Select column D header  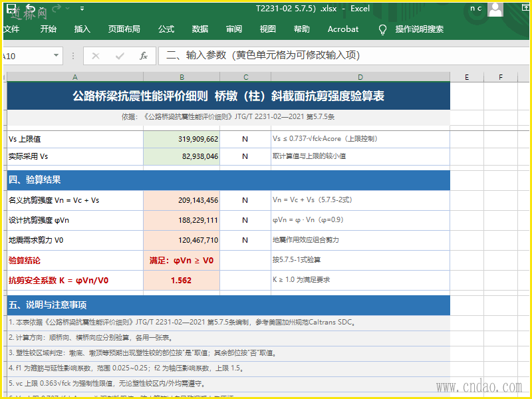360,77
